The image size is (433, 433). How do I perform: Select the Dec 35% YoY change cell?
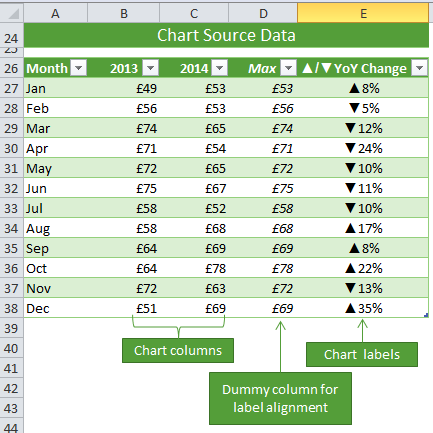click(x=363, y=308)
